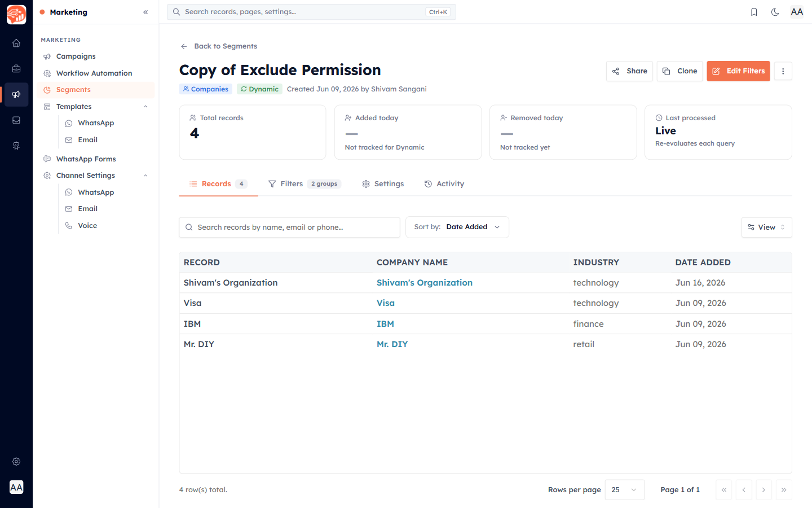The image size is (812, 508).
Task: Switch to the Filters tab
Action: 304,184
